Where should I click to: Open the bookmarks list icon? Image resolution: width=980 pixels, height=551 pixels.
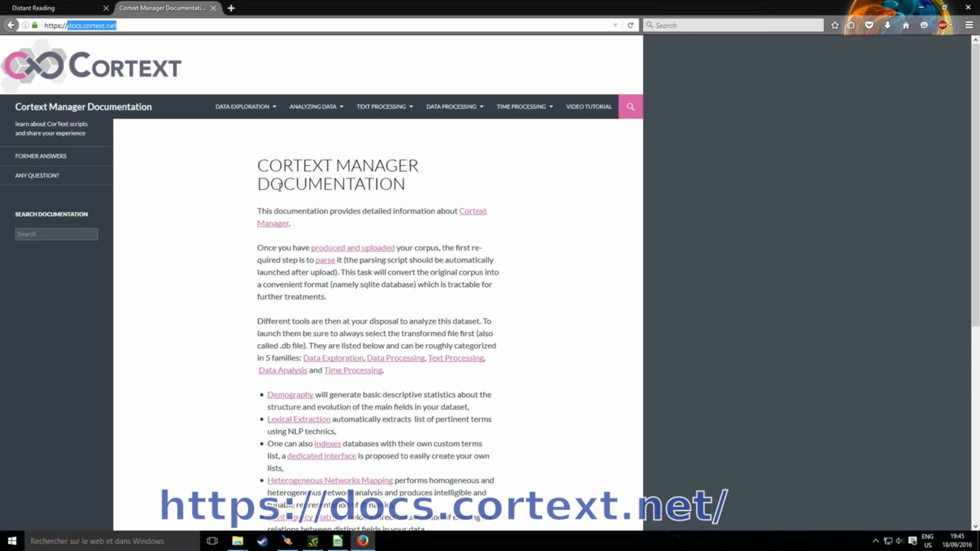(x=851, y=25)
